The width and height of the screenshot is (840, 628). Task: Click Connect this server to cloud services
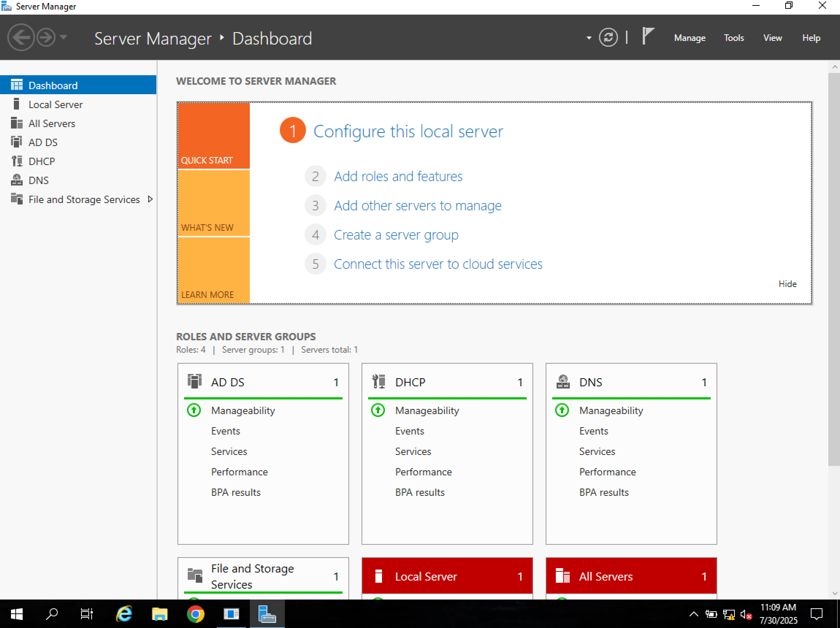pos(438,264)
